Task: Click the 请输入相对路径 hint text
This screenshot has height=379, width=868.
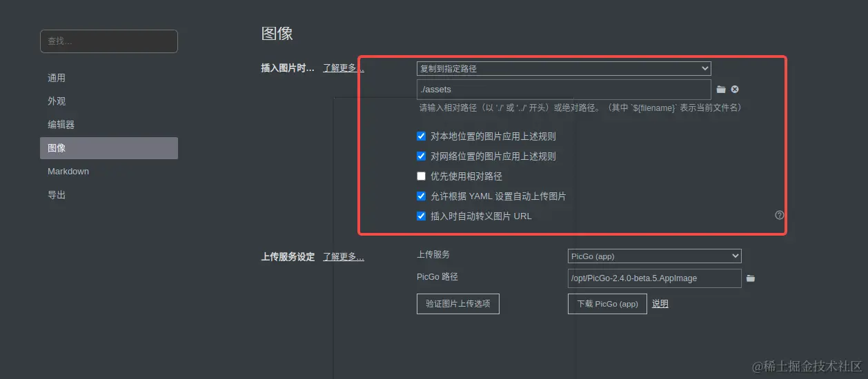Action: (x=580, y=108)
